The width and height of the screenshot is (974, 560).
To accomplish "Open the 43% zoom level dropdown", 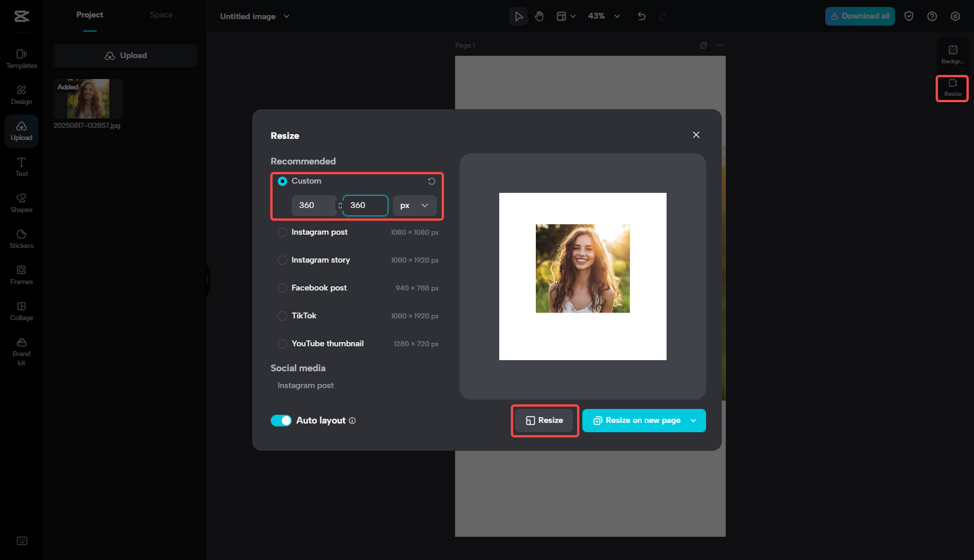I will click(603, 16).
